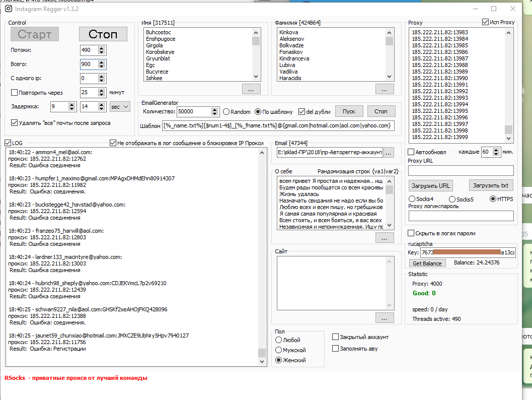532x400 pixels.
Task: Click browse button under the Сайт box
Action: point(385,317)
